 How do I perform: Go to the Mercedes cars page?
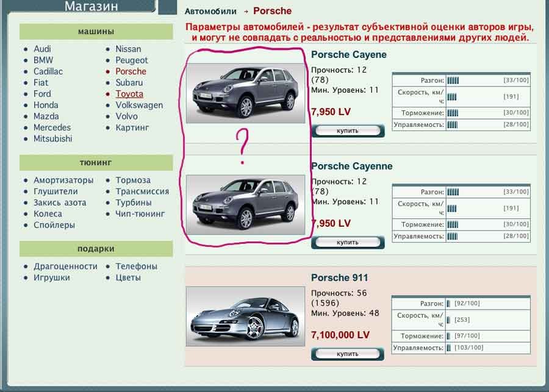[52, 127]
